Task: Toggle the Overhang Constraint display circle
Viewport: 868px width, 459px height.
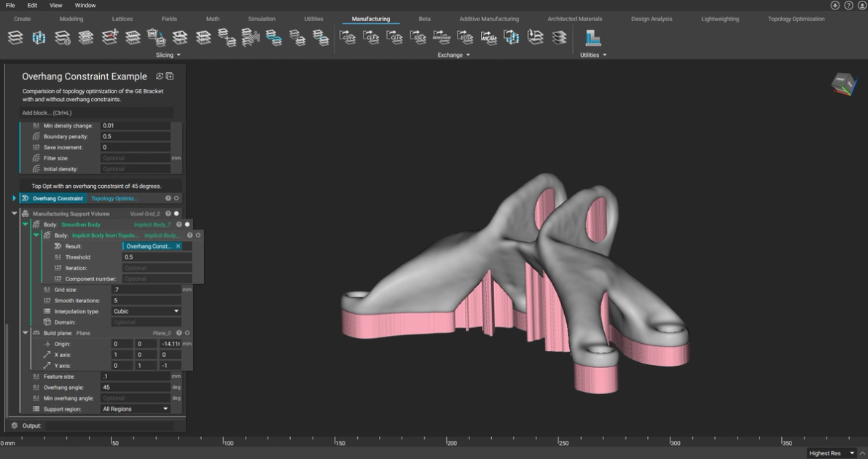Action: [175, 197]
